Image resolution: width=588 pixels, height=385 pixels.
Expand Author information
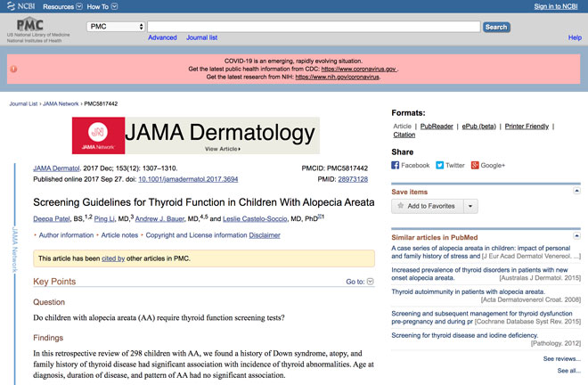tap(66, 235)
